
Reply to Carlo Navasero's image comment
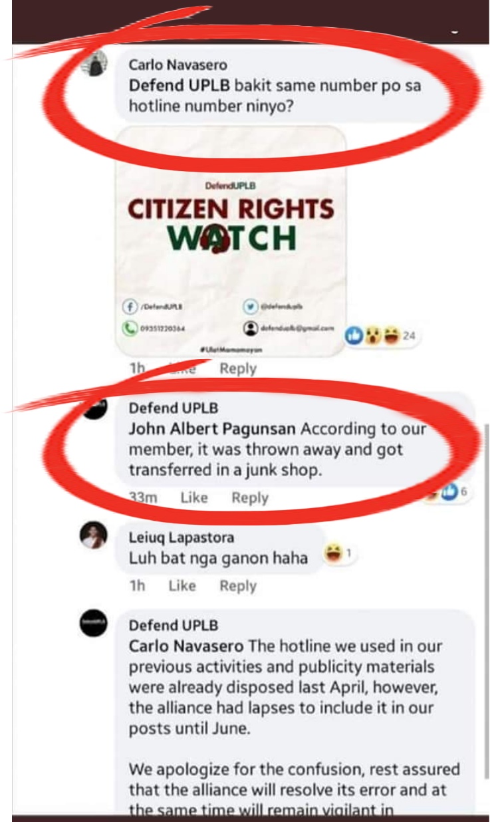coord(238,368)
